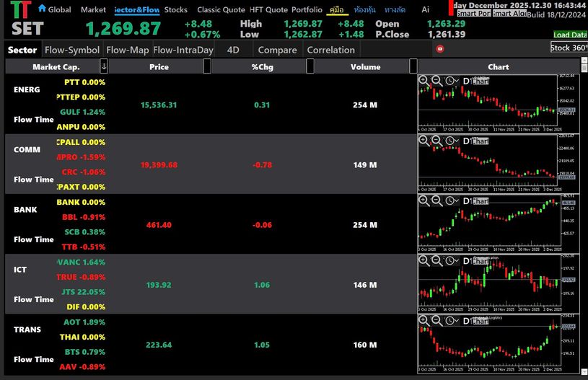
Task: Zoom out on the COMM sector chart
Action: [437, 141]
